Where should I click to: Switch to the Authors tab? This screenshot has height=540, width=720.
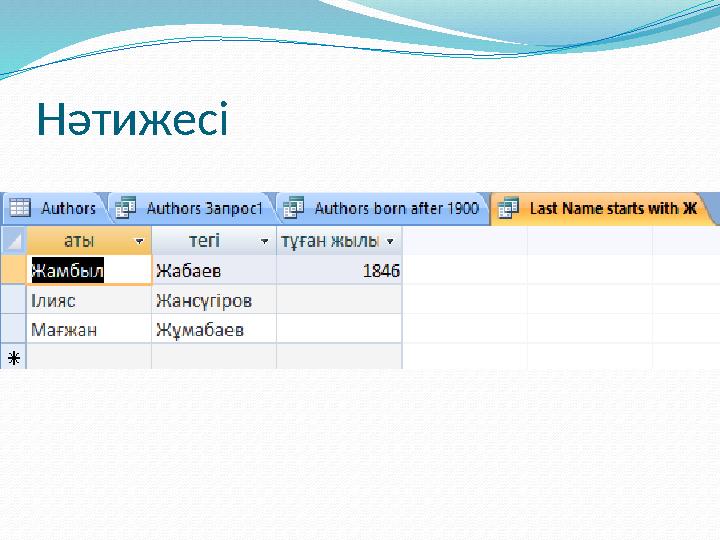pyautogui.click(x=55, y=208)
